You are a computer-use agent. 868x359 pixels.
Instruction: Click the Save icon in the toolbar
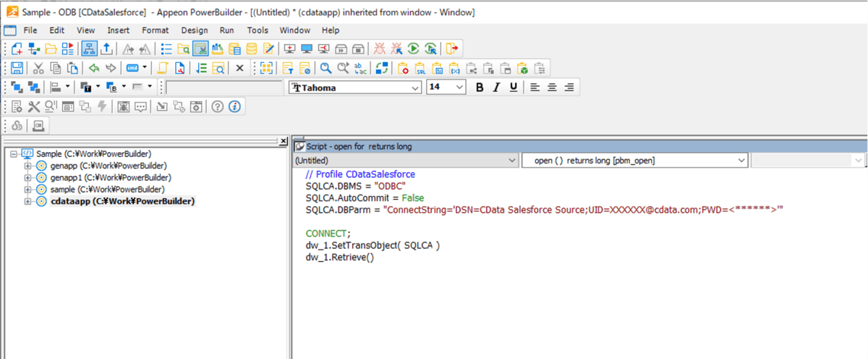coord(17,68)
